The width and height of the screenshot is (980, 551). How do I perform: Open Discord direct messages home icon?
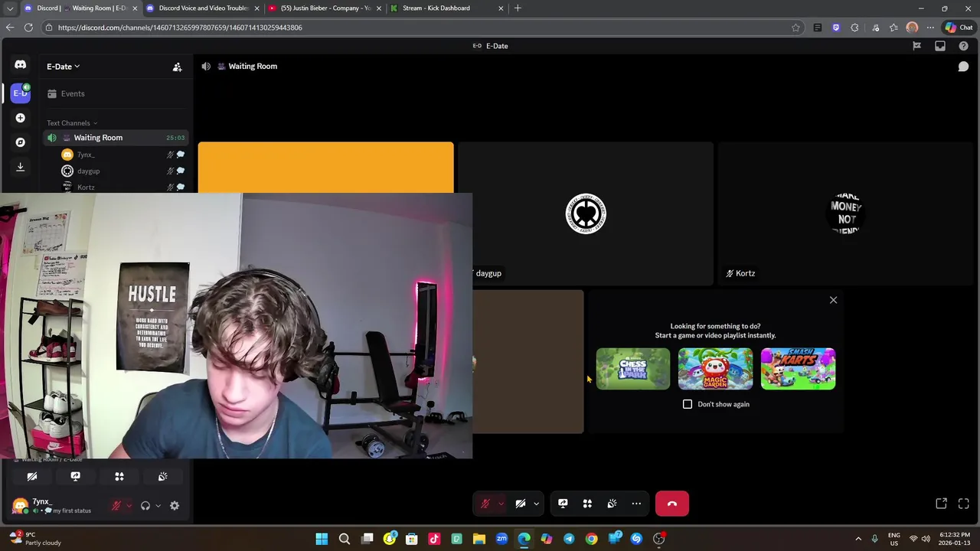[x=20, y=66]
